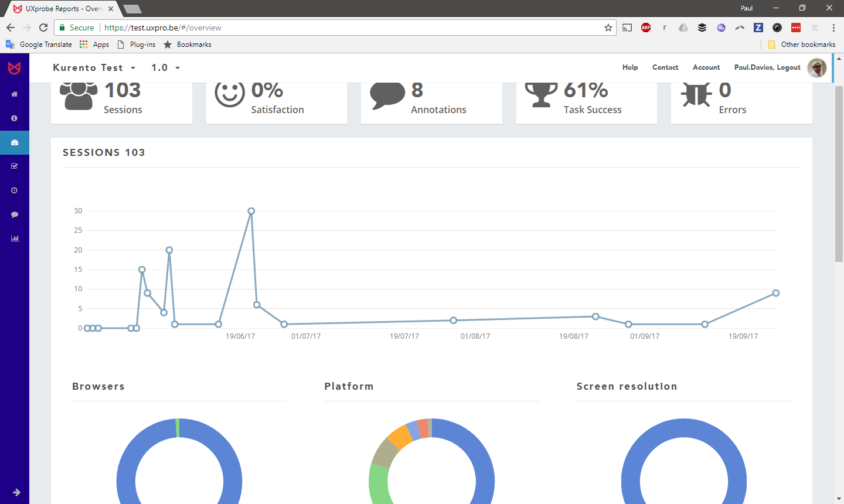Click the UXprobe logo in the sidebar

[x=15, y=68]
